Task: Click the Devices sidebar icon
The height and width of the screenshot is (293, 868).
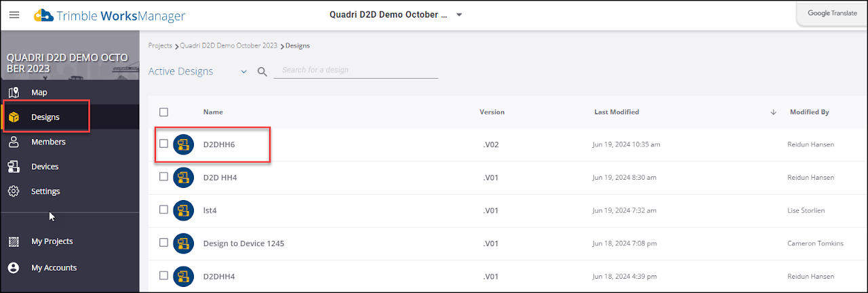Action: pyautogui.click(x=13, y=167)
